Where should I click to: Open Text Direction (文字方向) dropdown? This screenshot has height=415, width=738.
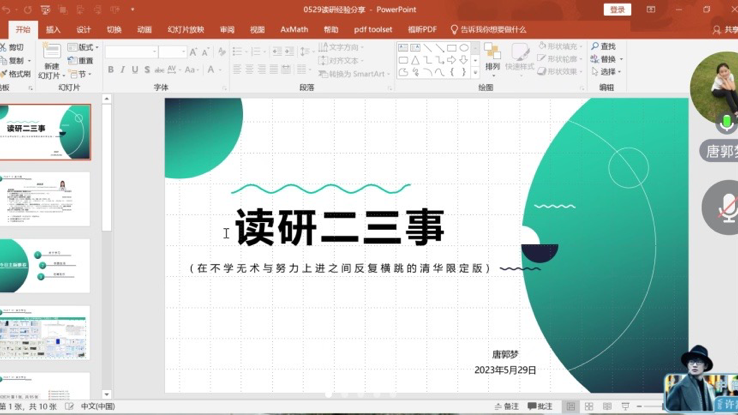click(x=341, y=47)
